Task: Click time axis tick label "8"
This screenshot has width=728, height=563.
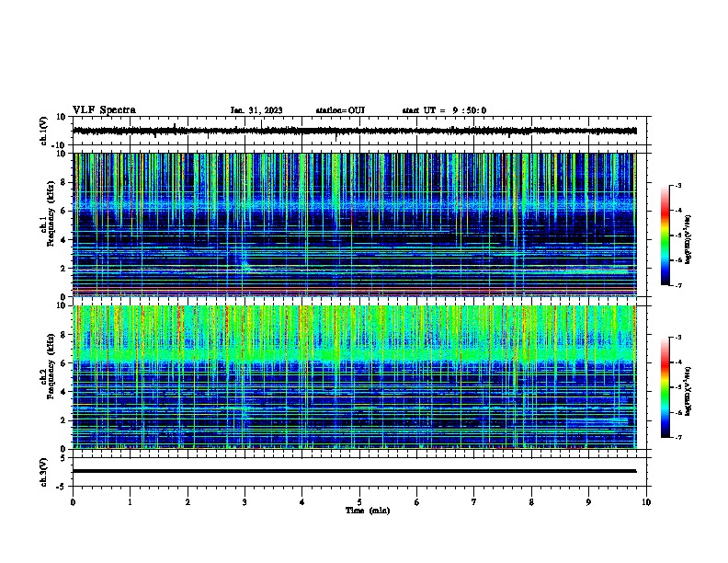Action: tap(531, 502)
